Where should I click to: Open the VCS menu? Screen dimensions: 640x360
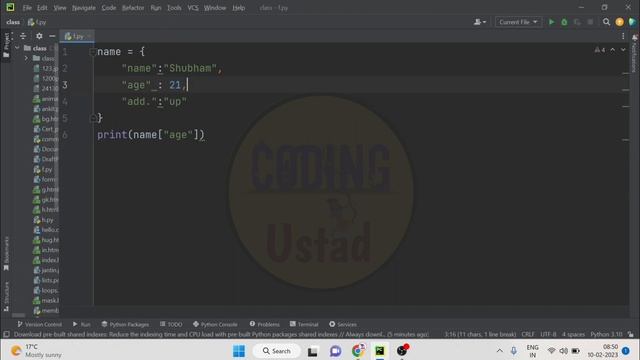click(193, 8)
